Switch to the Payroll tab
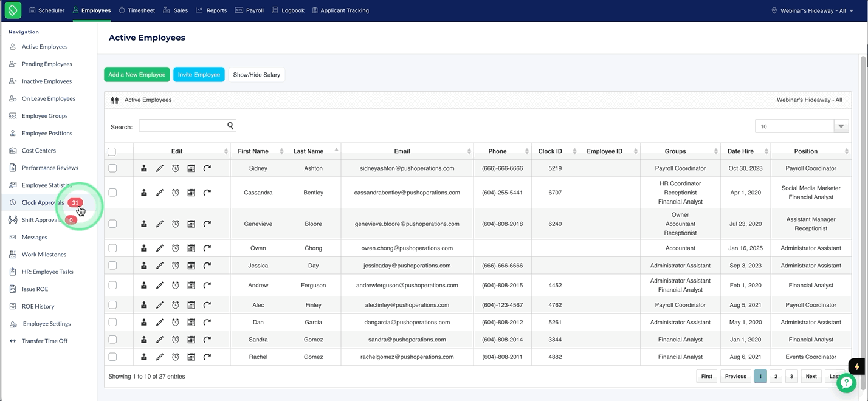Image resolution: width=868 pixels, height=401 pixels. click(x=250, y=10)
